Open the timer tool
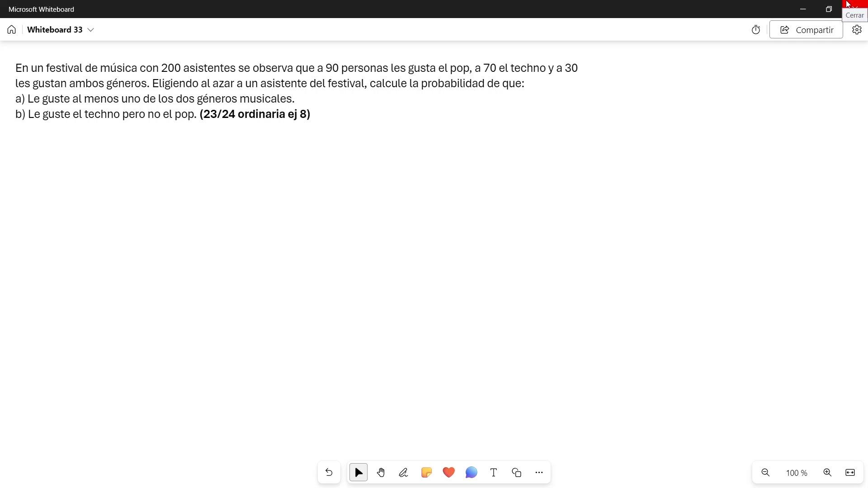 pos(756,30)
